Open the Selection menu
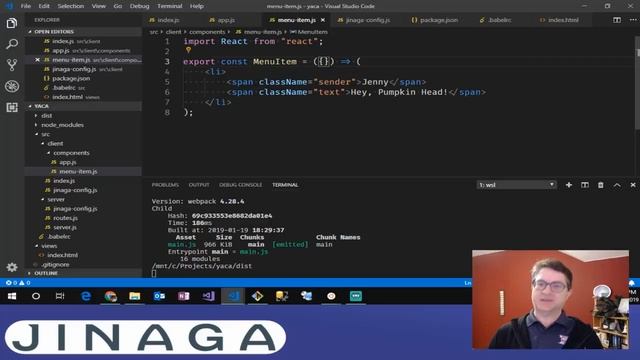Screen dimensions: 640x360 71,6
